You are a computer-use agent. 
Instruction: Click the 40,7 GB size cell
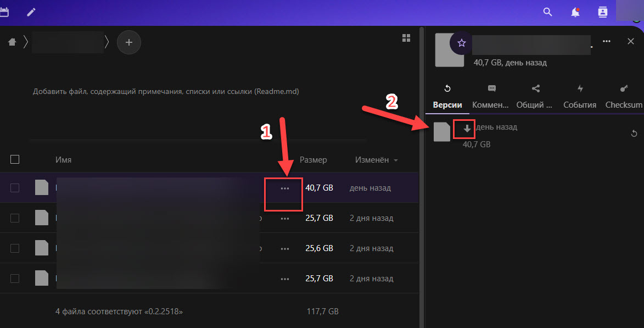pos(319,188)
